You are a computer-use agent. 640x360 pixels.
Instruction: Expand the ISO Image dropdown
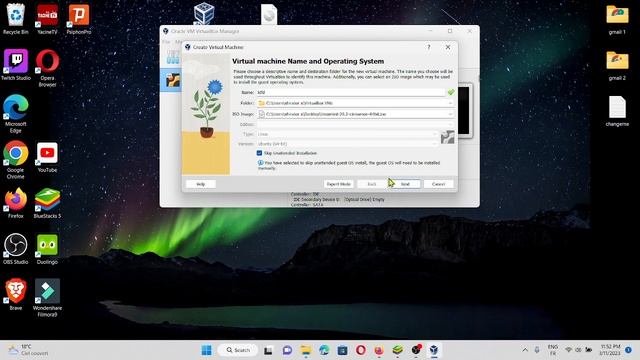450,114
